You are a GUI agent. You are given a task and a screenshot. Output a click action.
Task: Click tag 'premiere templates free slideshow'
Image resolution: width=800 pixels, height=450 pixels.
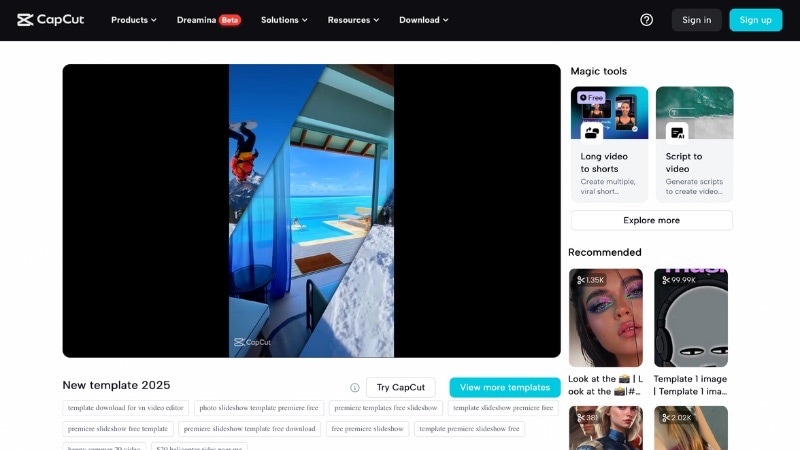[x=386, y=408]
